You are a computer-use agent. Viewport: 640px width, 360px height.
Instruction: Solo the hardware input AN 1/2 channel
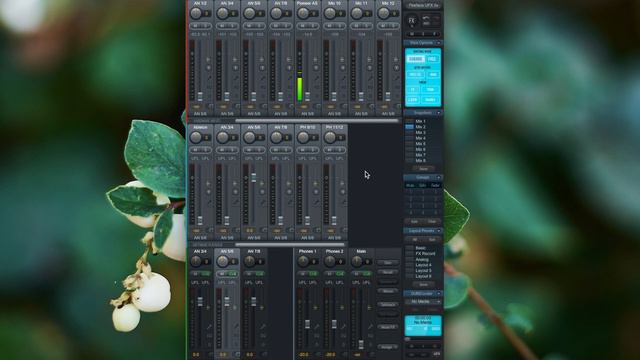[x=205, y=26]
